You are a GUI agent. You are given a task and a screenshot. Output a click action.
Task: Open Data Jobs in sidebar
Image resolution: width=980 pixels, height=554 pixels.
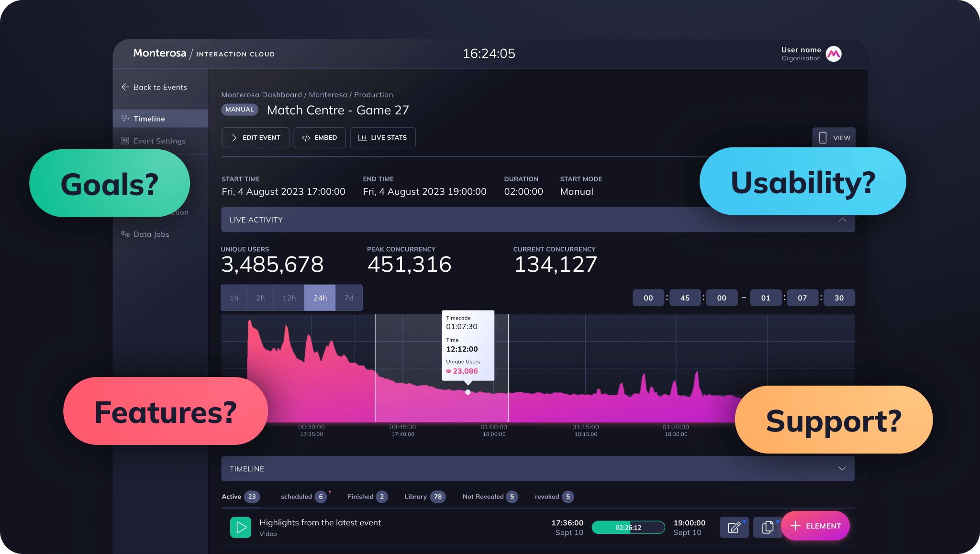[151, 234]
